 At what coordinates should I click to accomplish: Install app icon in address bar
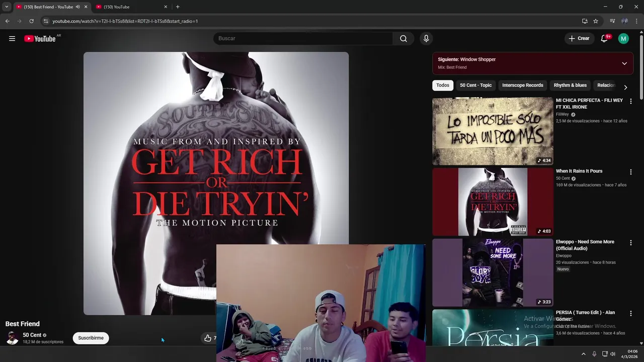[x=585, y=21]
